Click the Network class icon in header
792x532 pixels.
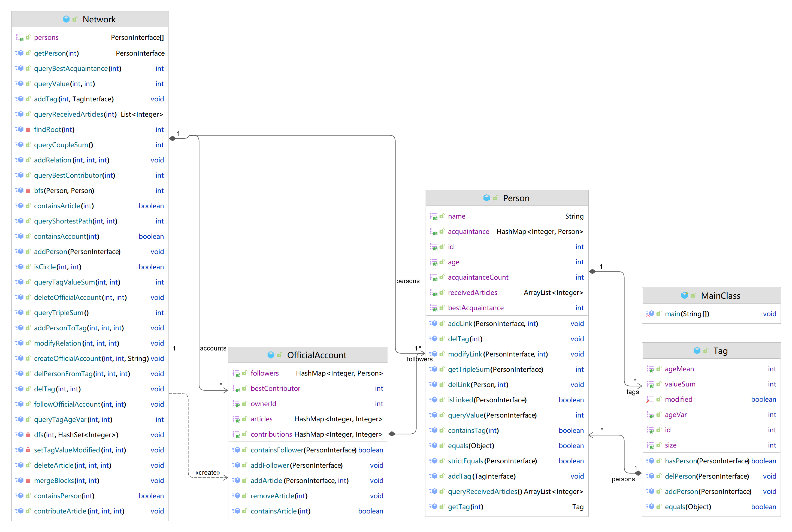[66, 19]
